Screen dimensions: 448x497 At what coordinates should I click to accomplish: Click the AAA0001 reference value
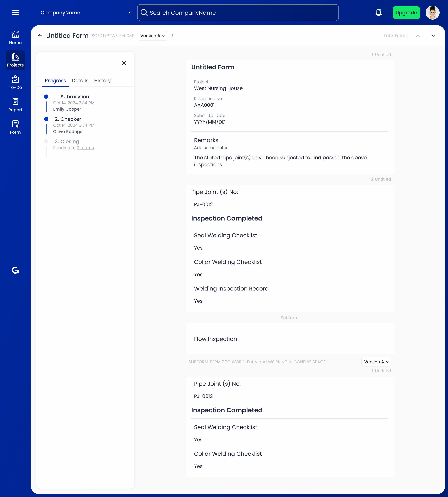tap(204, 105)
